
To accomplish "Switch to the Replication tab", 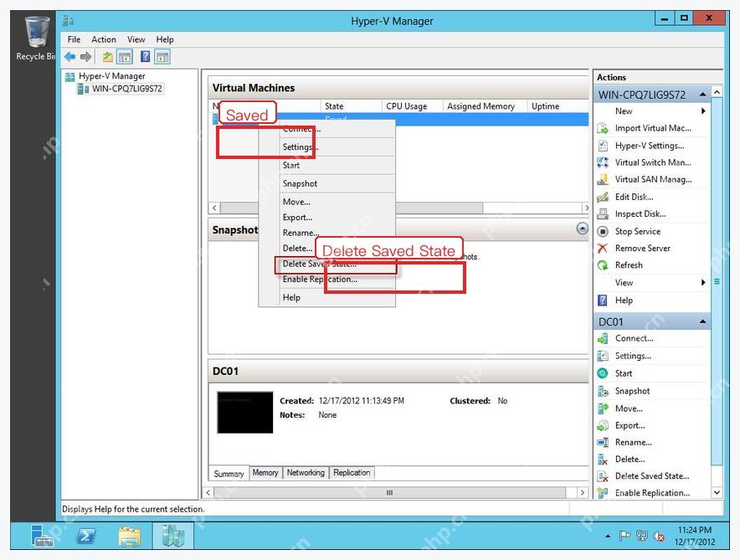I will [352, 473].
